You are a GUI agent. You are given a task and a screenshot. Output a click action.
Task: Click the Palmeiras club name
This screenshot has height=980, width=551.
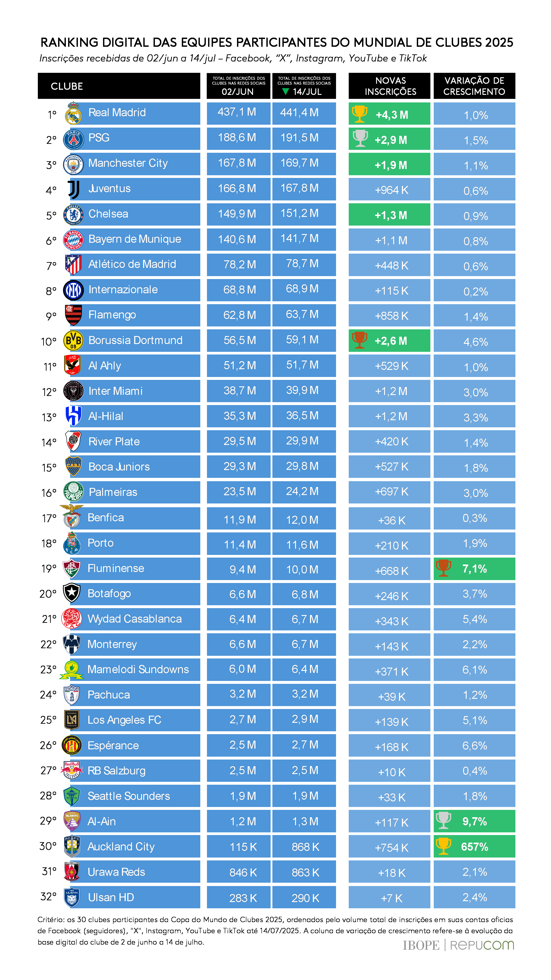click(113, 492)
